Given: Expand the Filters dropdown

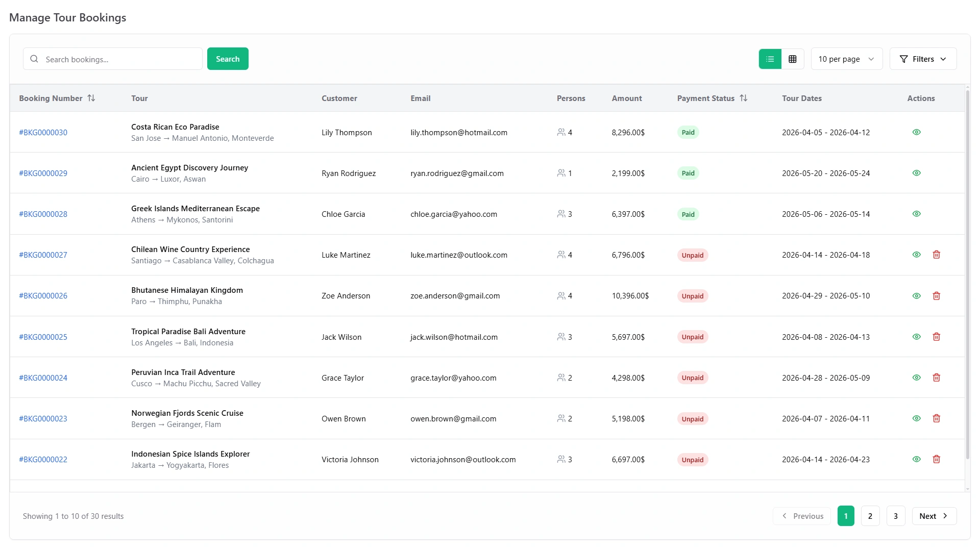Looking at the screenshot, I should [923, 59].
